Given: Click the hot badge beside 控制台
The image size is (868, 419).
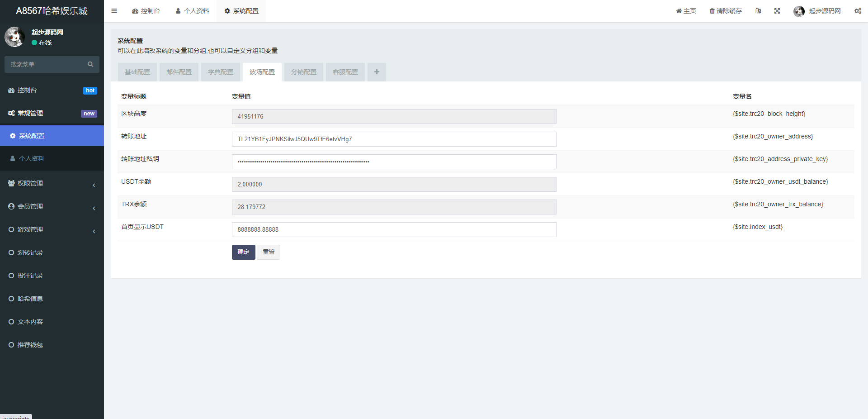Looking at the screenshot, I should click(90, 90).
